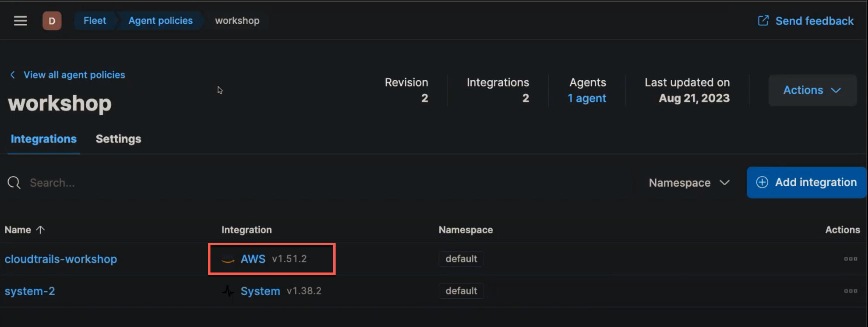Click the AWS integration logo icon

point(228,259)
